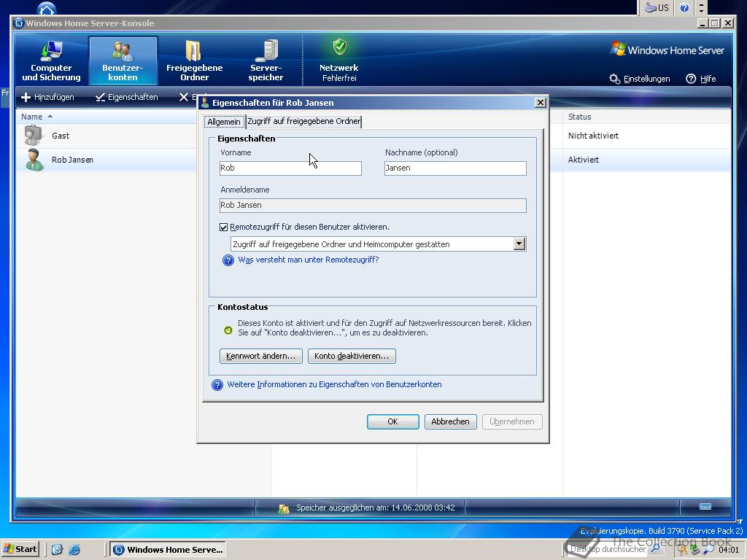
Task: Click language bar help icon
Action: pos(684,7)
